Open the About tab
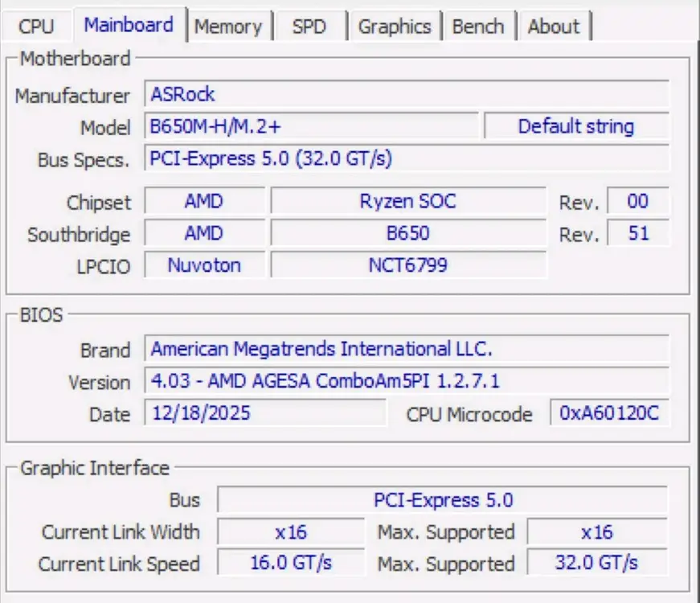Viewport: 700px width, 603px height. (554, 27)
